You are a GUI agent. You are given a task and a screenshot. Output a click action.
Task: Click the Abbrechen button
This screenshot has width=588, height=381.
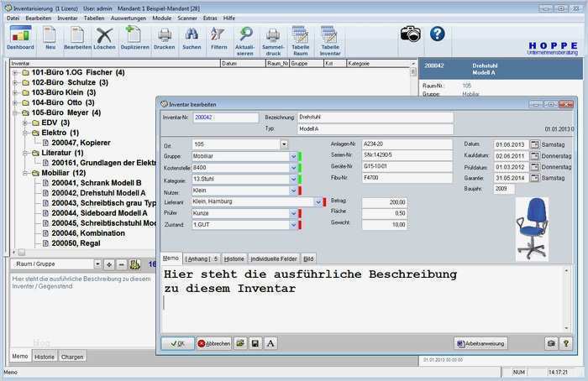[x=214, y=343]
